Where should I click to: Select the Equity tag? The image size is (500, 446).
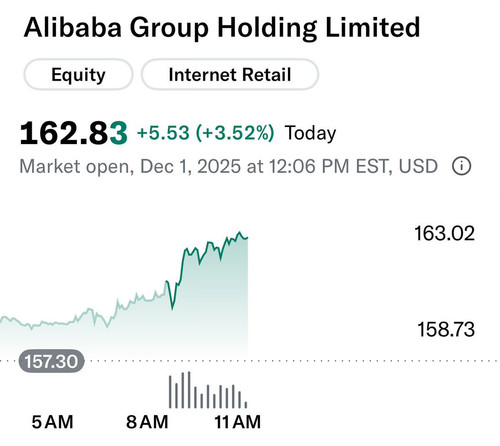tap(78, 74)
